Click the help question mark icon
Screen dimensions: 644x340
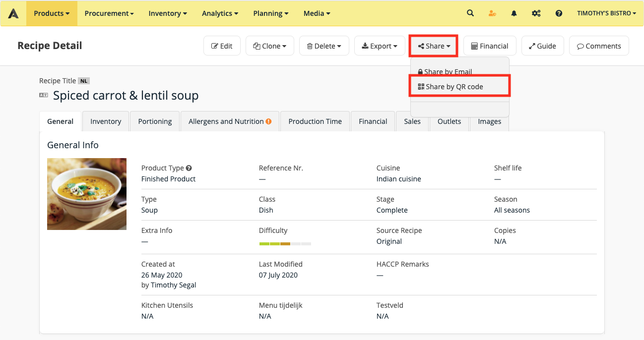(x=559, y=13)
